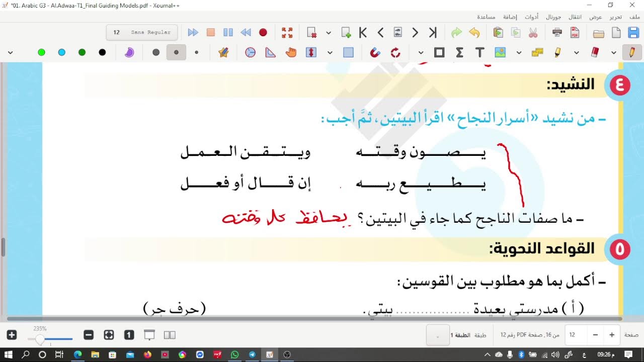Pick the light green color
This screenshot has width=644, height=362.
[x=41, y=52]
